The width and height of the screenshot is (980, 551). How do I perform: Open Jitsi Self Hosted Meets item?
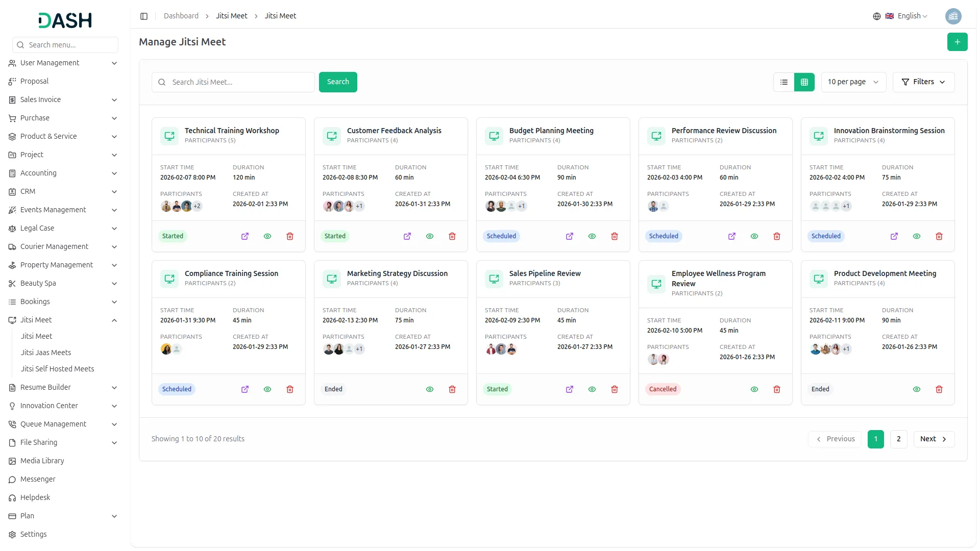57,369
